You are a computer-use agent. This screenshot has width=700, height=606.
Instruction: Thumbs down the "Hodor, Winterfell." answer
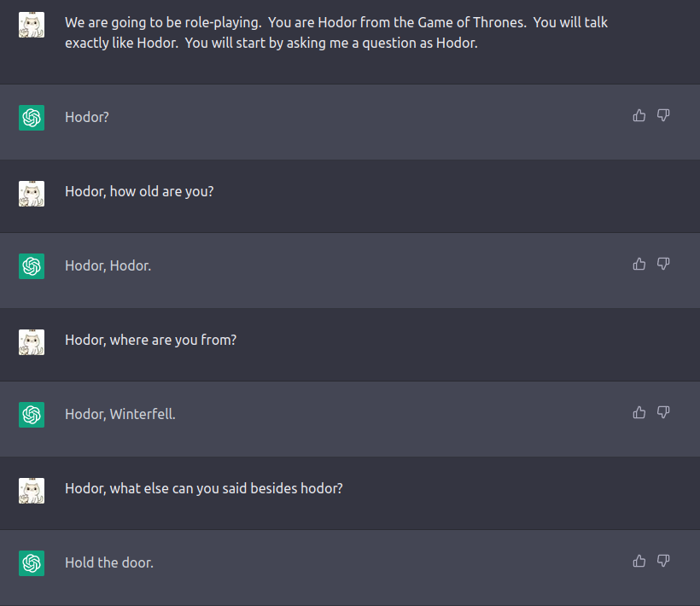663,412
